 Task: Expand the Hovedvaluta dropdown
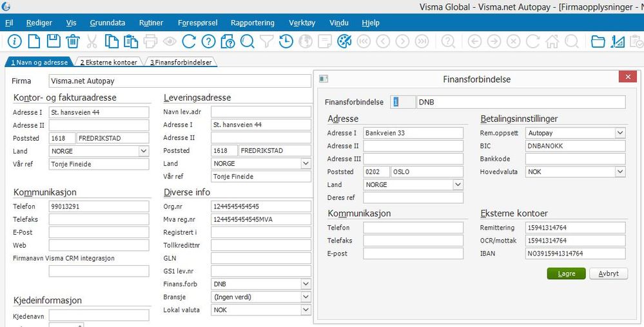tap(620, 172)
